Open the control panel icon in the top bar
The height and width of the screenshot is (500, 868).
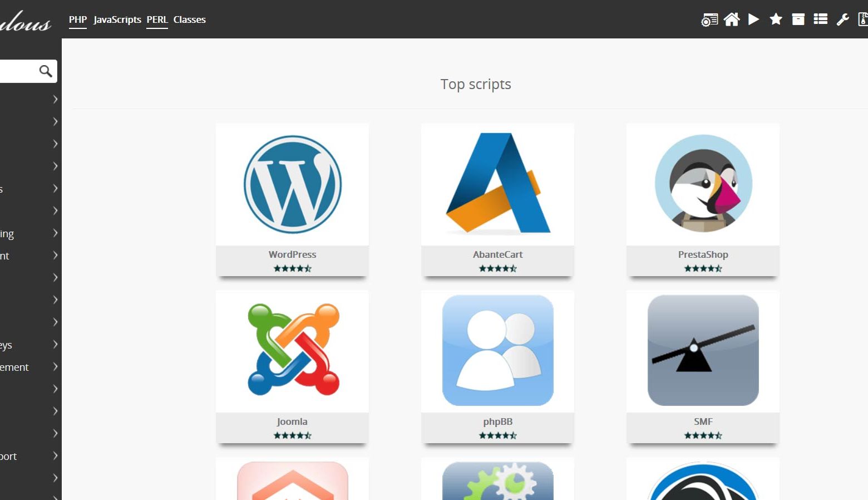[x=709, y=19]
